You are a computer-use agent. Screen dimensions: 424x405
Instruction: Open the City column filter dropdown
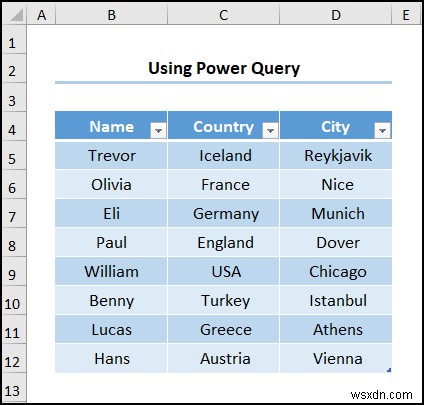point(382,130)
